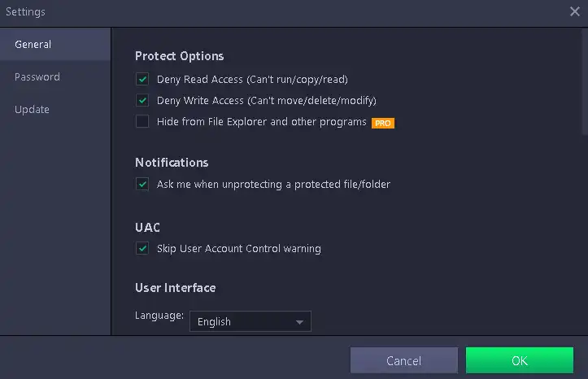Uncheck the Deny Read Access checkbox
588x379 pixels.
142,80
